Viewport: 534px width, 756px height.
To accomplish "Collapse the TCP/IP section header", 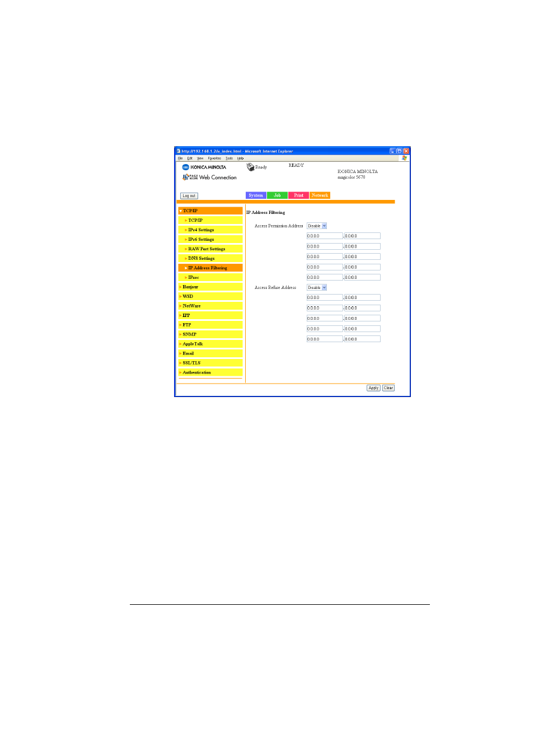I will coord(210,211).
